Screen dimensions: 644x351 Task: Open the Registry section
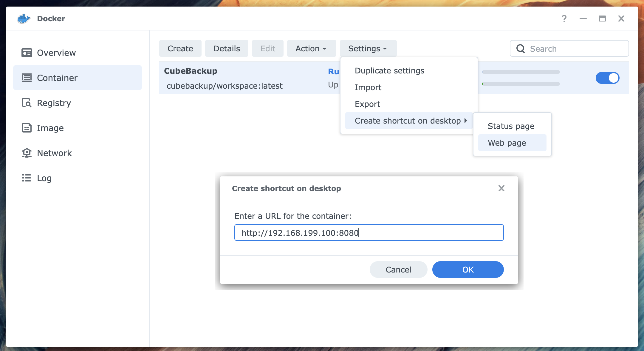(54, 103)
